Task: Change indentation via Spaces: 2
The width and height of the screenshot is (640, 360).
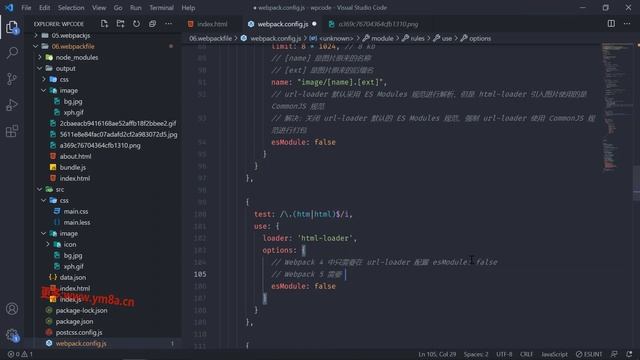Action: [x=476, y=354]
